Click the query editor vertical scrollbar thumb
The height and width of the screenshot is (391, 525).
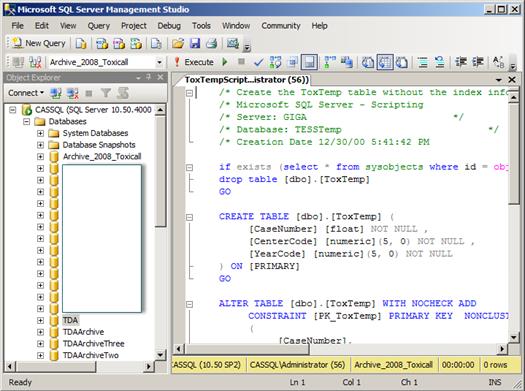coord(514,154)
